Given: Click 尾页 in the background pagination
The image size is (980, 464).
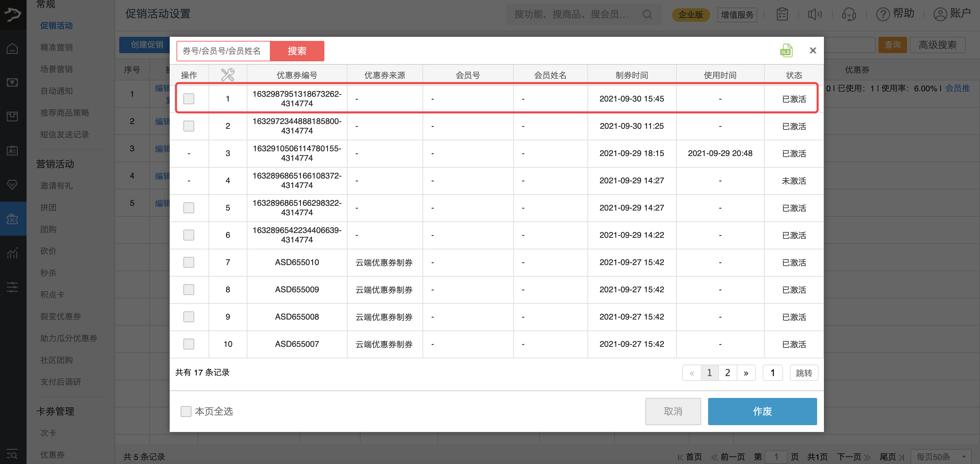Looking at the screenshot, I should coord(892,457).
